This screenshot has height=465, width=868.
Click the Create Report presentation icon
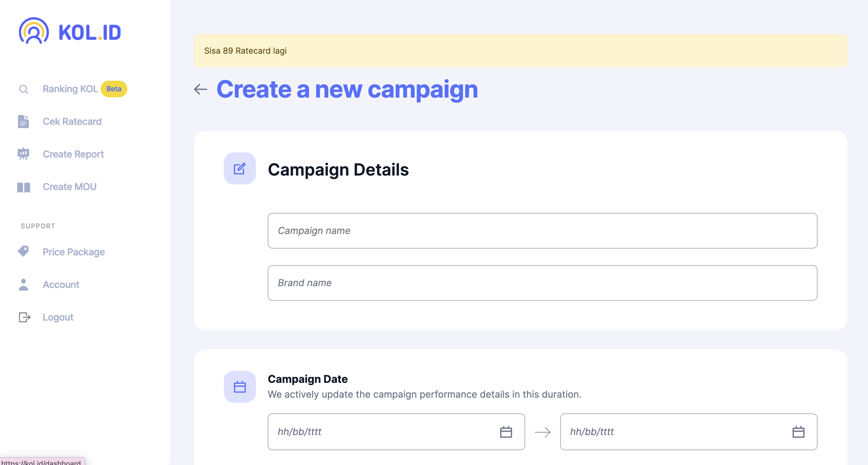click(23, 154)
